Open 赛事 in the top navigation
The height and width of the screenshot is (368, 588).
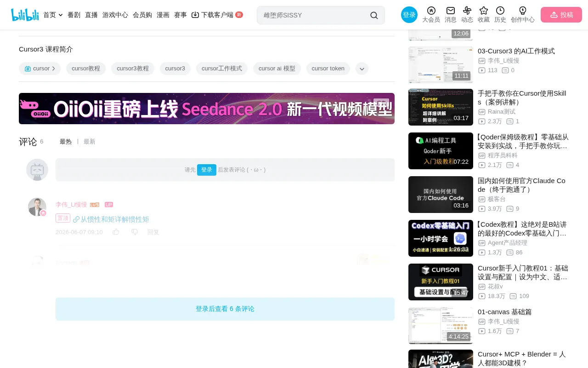click(181, 15)
